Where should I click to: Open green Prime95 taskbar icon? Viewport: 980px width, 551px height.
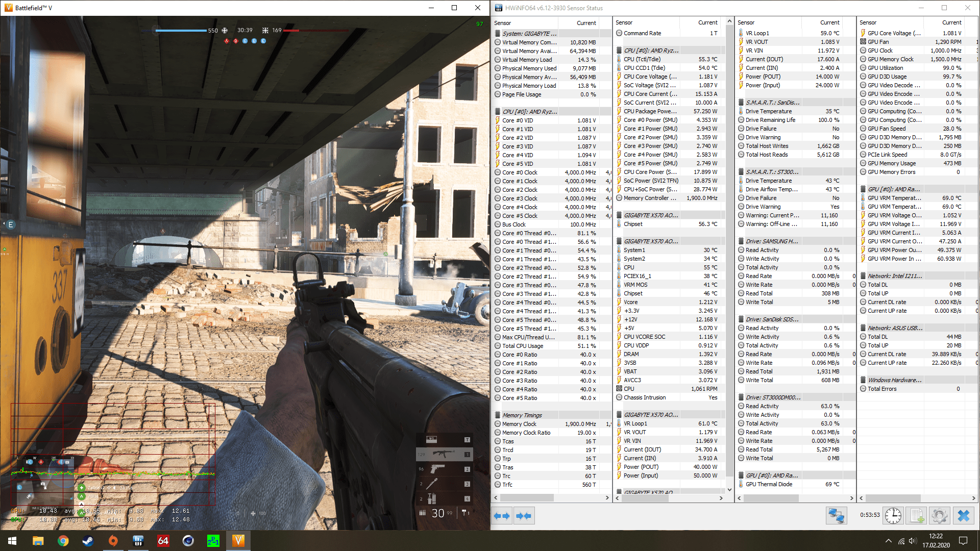click(x=213, y=541)
